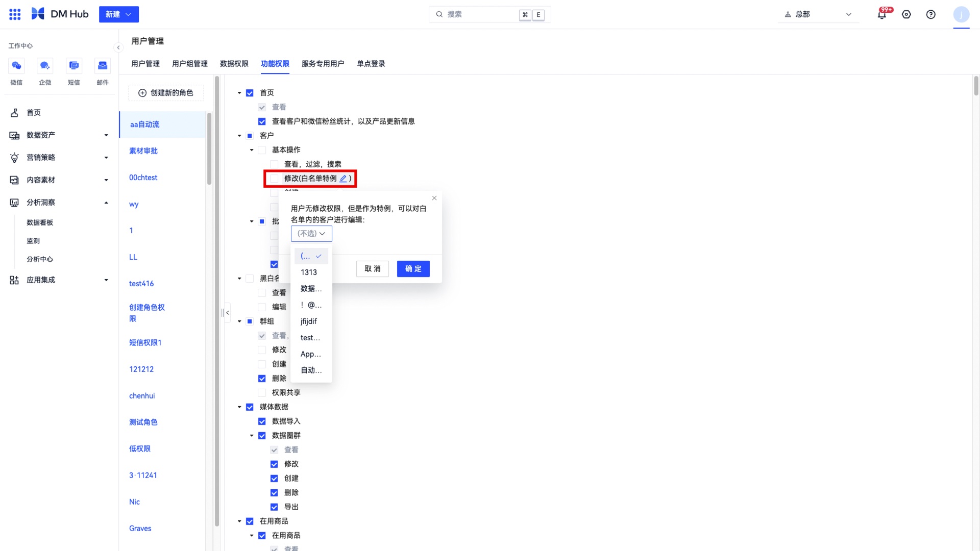The height and width of the screenshot is (551, 980).
Task: Open the user avatar menu
Action: point(961,14)
